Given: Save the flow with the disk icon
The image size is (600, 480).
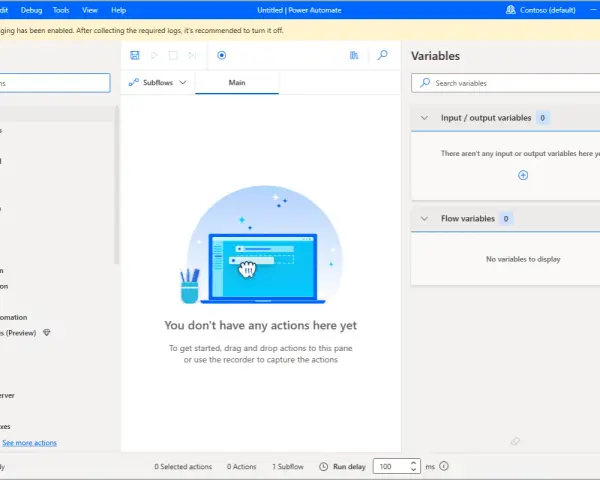Looking at the screenshot, I should click(x=135, y=55).
